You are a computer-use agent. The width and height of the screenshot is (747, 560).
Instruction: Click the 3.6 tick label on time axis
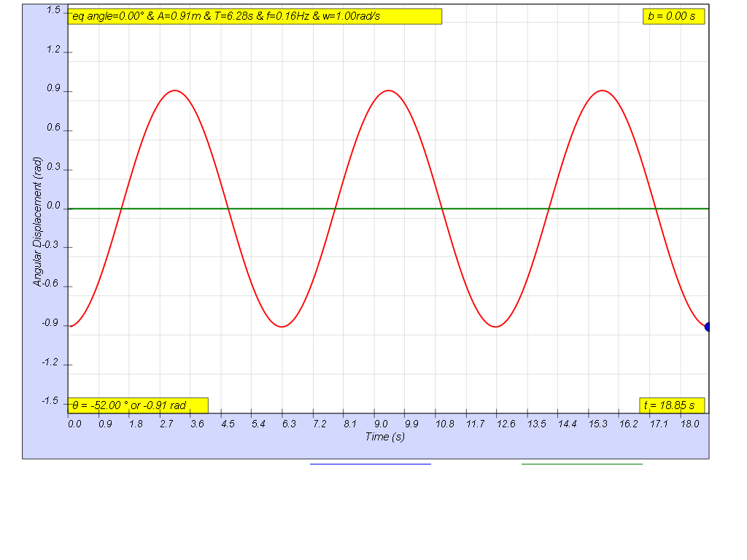tap(197, 424)
